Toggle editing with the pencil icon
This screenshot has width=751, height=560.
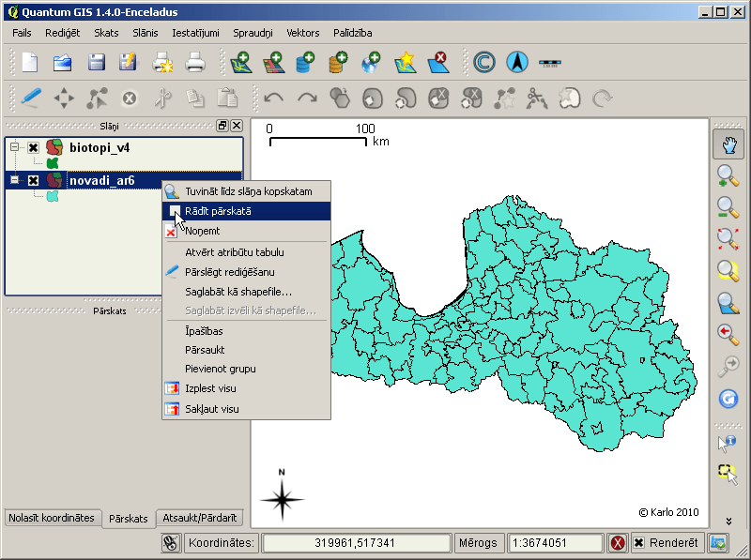(31, 98)
